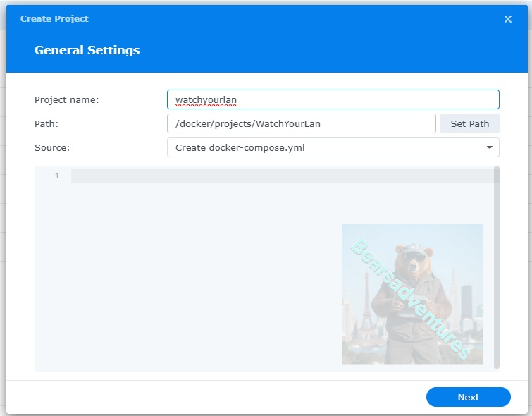
Task: Click line number 1 in the gutter
Action: (x=57, y=176)
